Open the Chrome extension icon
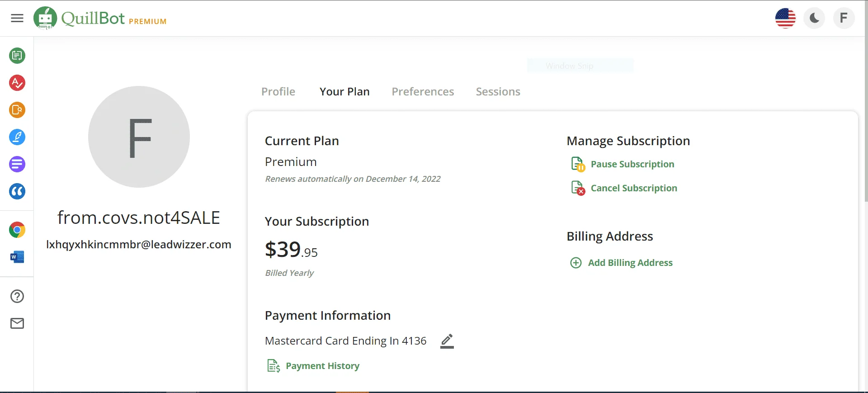The height and width of the screenshot is (393, 868). point(17,230)
